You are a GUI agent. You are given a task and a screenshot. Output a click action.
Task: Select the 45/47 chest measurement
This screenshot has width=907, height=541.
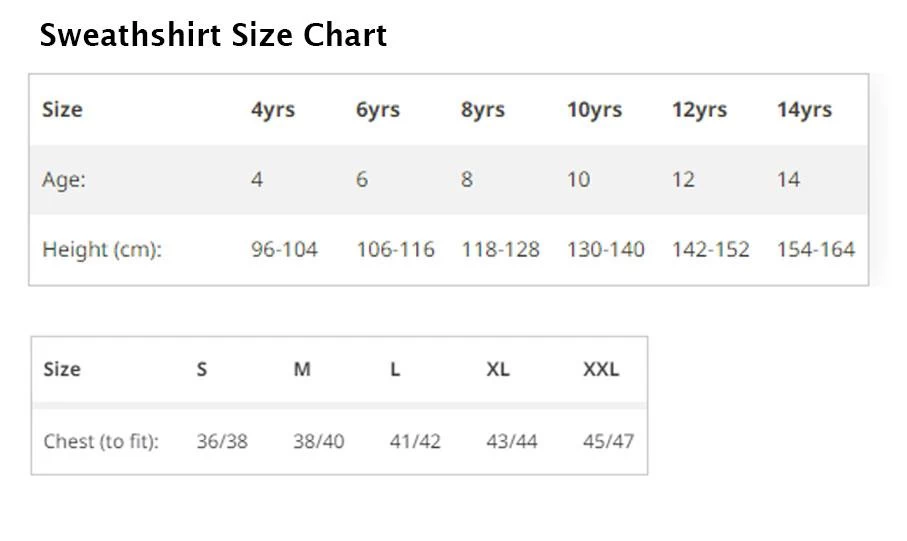(x=608, y=440)
